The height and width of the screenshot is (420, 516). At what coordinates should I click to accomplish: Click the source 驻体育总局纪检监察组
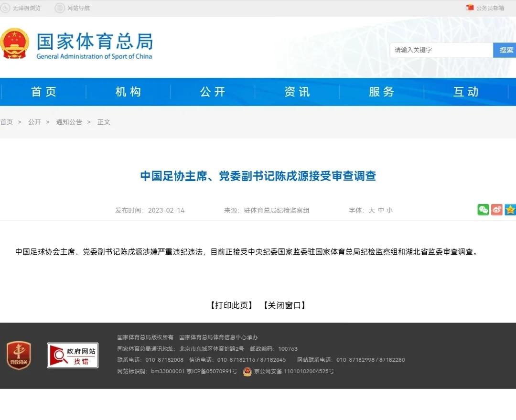click(277, 210)
